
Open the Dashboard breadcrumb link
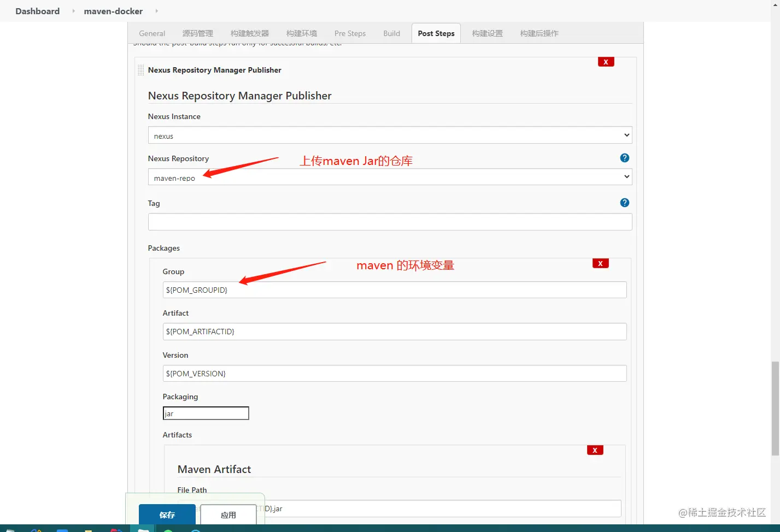click(x=37, y=11)
